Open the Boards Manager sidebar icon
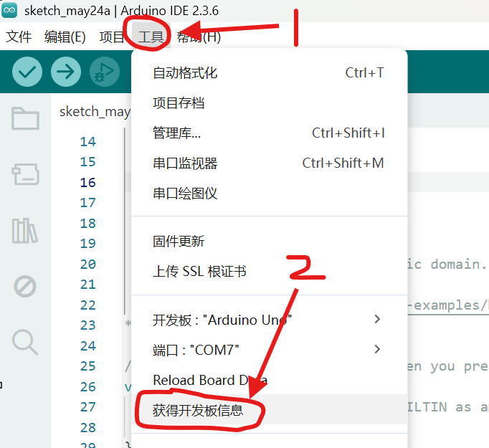The image size is (489, 448). click(x=25, y=174)
